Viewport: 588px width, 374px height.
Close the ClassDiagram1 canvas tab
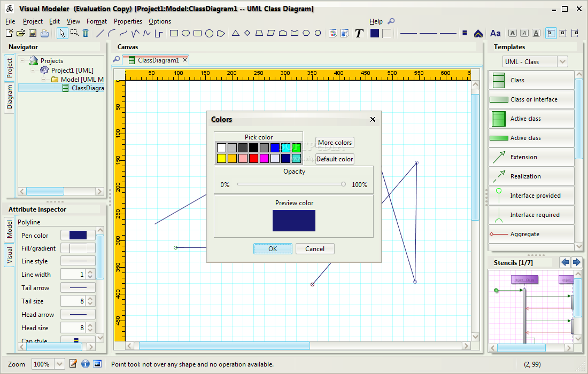[x=185, y=60]
